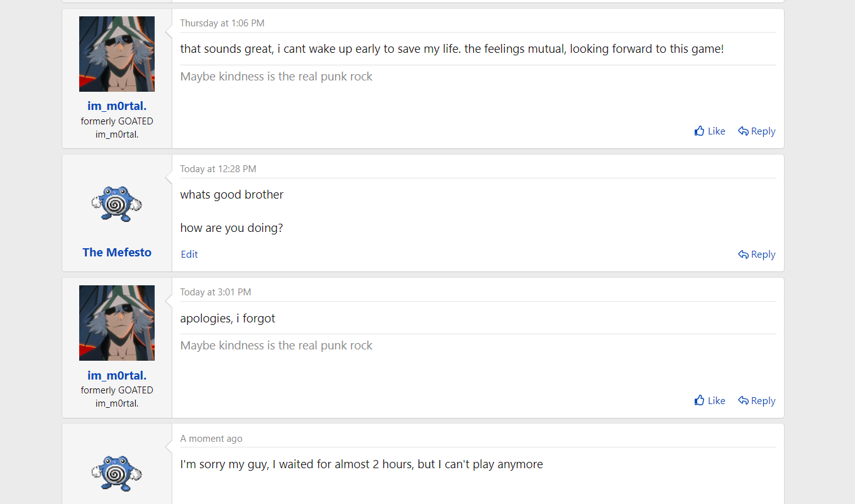Click the 'how are you doing?' message text
Viewport: 855px width, 504px height.
[x=231, y=228]
